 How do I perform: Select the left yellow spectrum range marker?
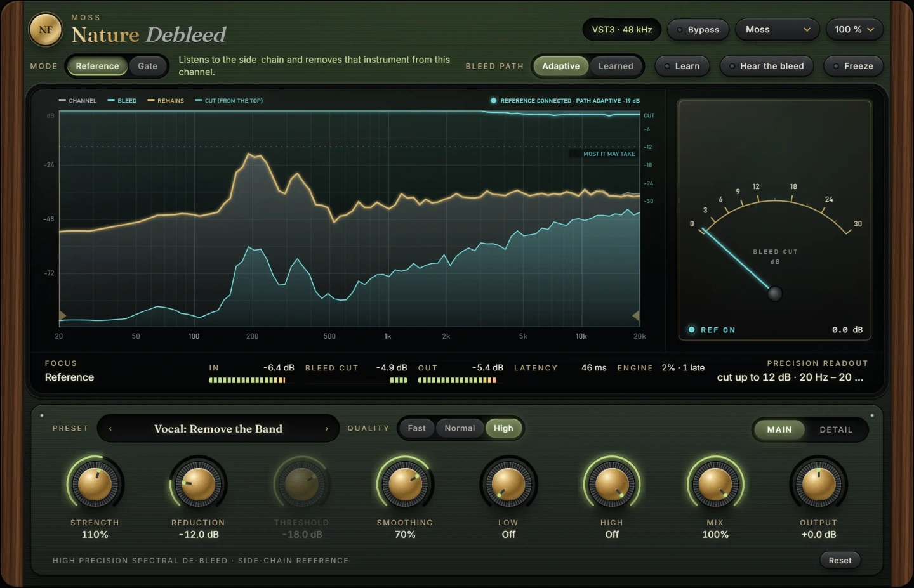(62, 315)
